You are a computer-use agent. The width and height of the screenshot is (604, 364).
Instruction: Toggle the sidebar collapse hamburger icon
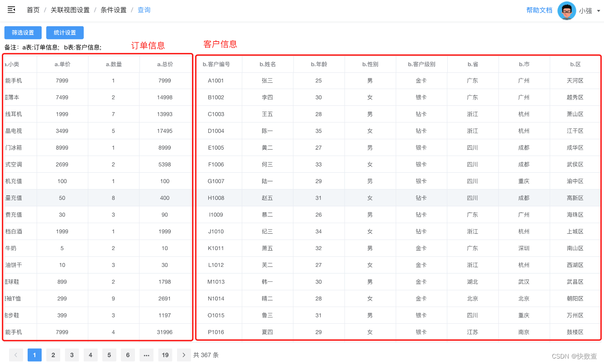point(11,10)
